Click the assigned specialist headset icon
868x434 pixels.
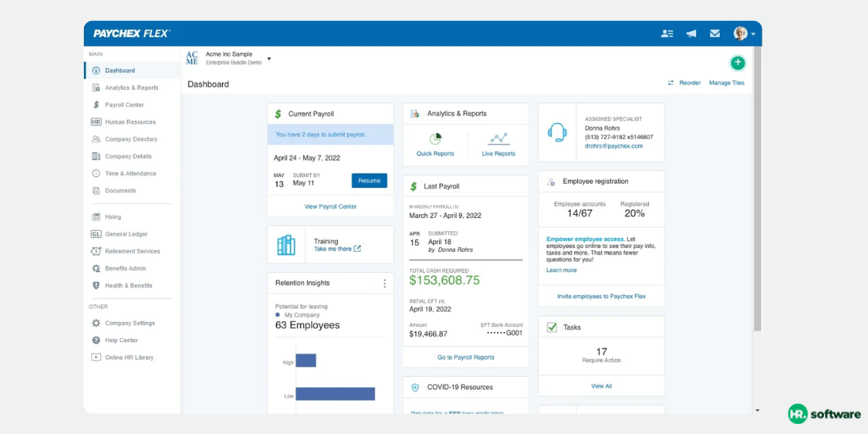557,132
